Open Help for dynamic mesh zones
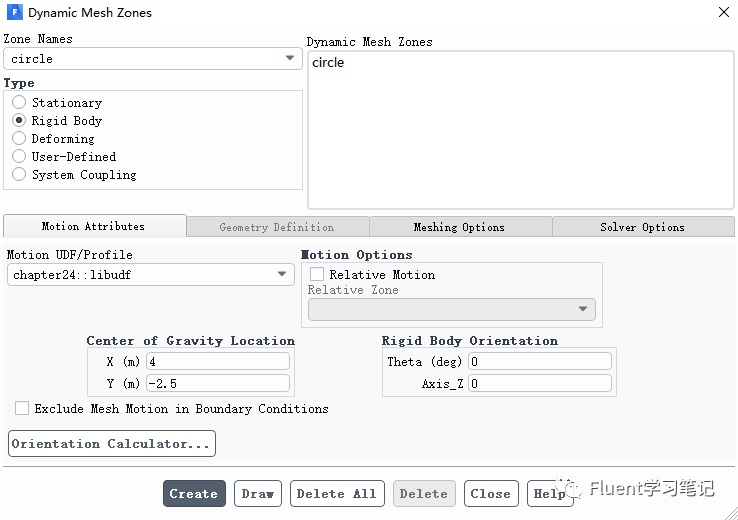This screenshot has width=738, height=520. point(550,494)
